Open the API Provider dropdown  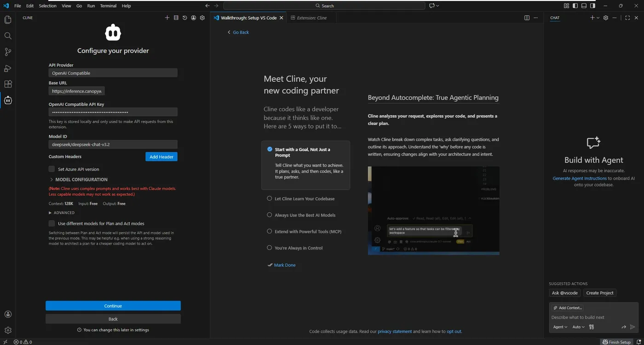113,73
